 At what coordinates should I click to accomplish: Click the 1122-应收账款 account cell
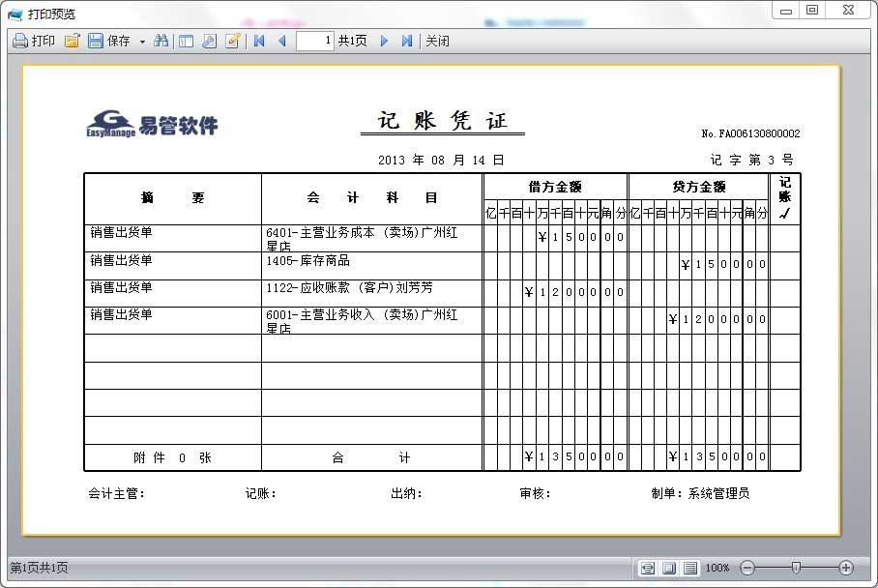click(x=372, y=293)
